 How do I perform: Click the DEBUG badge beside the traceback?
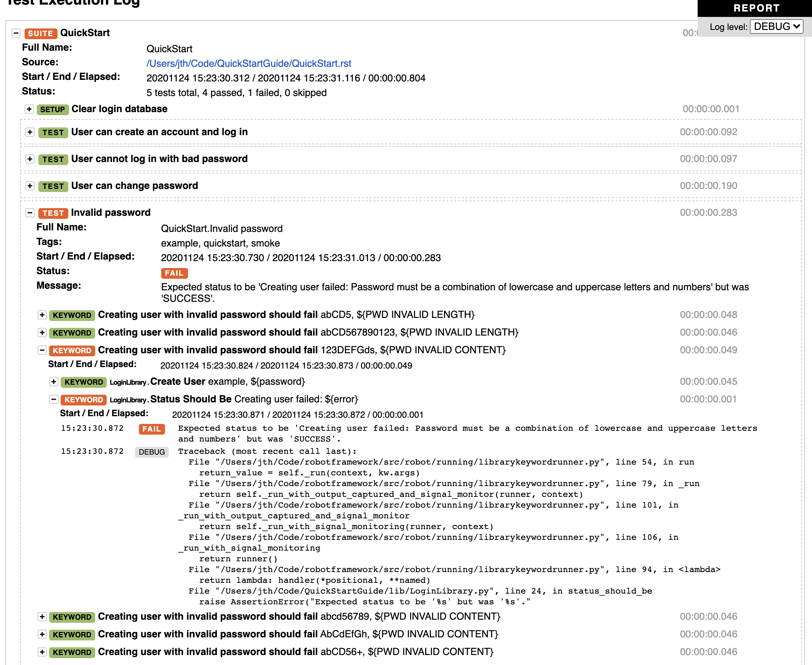point(152,452)
